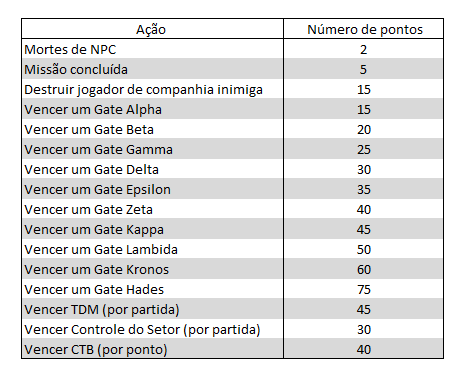Image resolution: width=467 pixels, height=378 pixels.
Task: Click the Vencer CTB (por ponto) cell
Action: coord(152,349)
